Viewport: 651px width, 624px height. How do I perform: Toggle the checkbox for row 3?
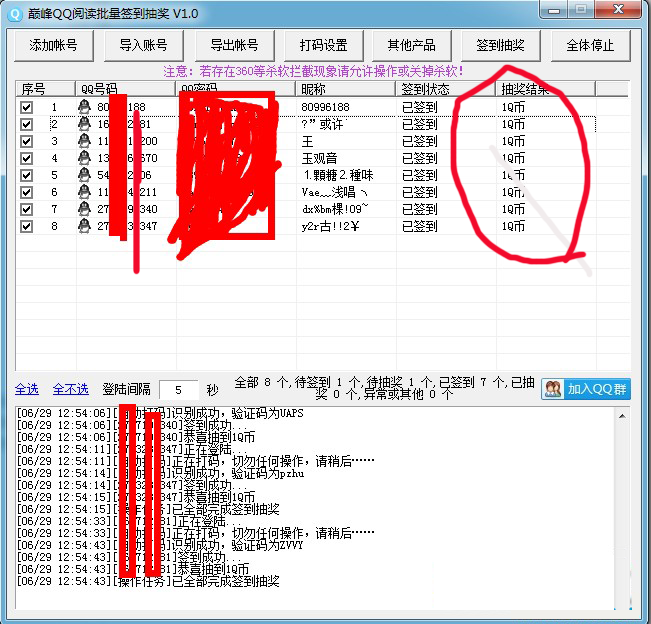point(27,141)
